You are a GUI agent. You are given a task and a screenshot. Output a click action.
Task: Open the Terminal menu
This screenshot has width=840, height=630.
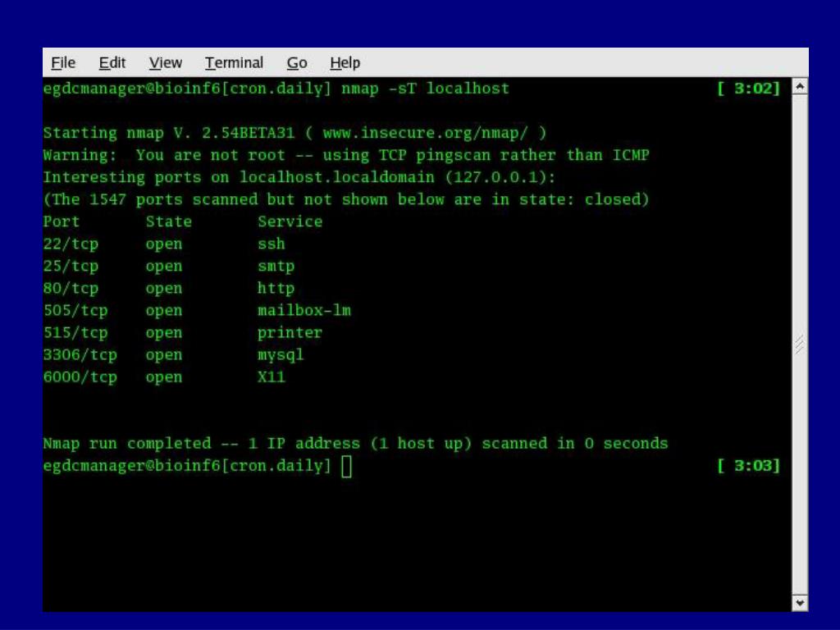point(234,62)
